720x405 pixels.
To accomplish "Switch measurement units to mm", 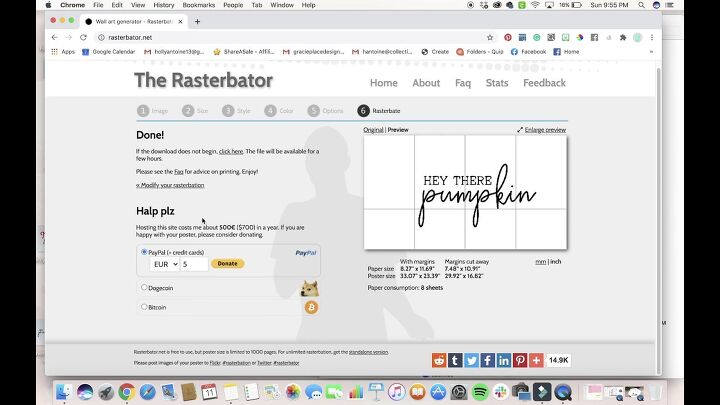I will (540, 262).
